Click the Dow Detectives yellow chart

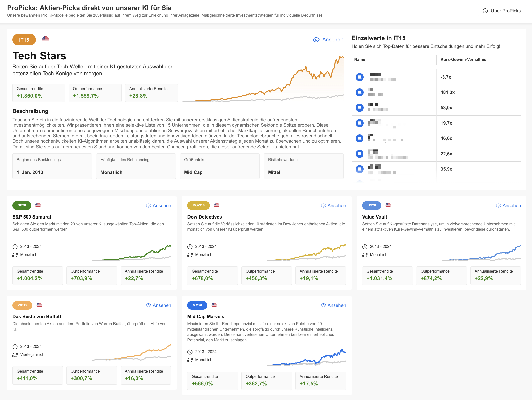(306, 252)
